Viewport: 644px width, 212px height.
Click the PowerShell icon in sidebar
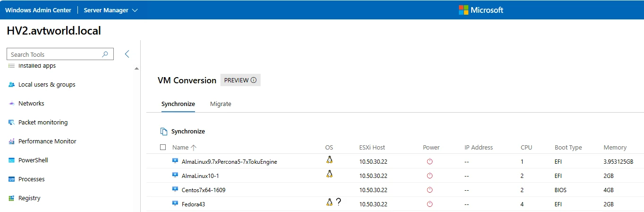pos(12,160)
